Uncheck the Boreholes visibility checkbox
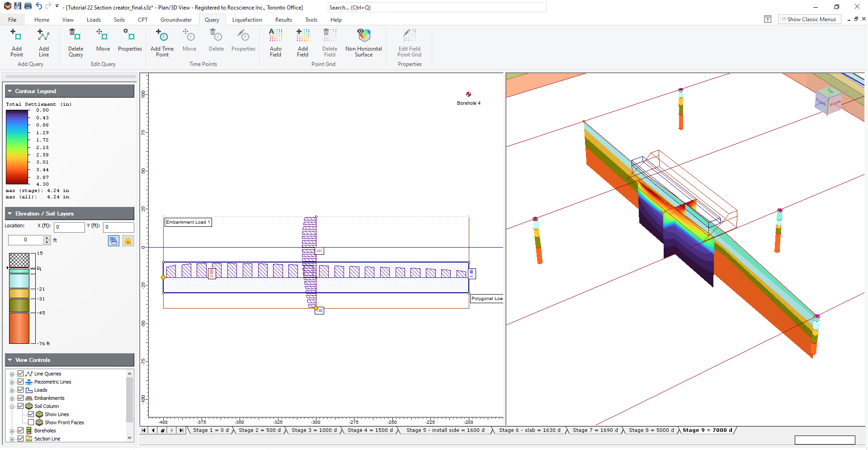Image resolution: width=868 pixels, height=450 pixels. coord(21,431)
